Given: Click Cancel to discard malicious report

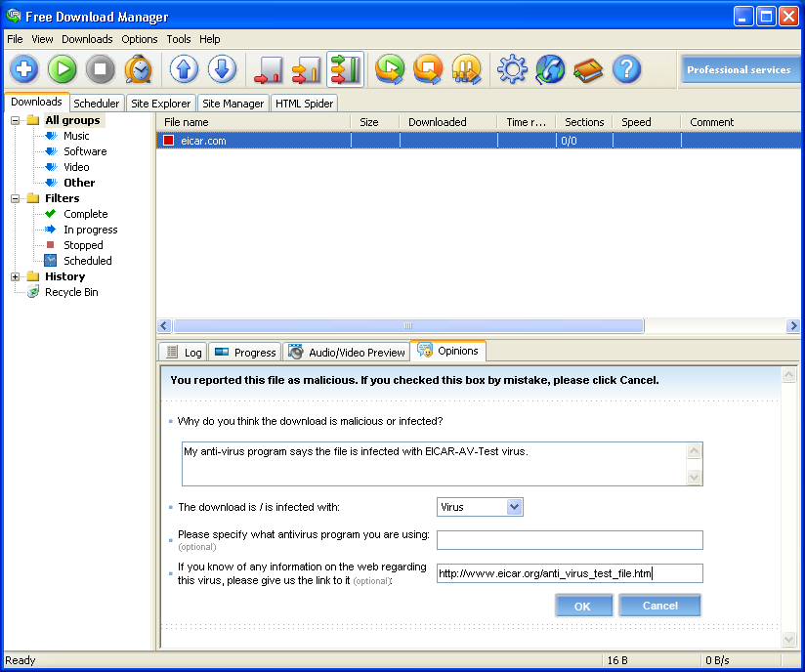Looking at the screenshot, I should [659, 606].
